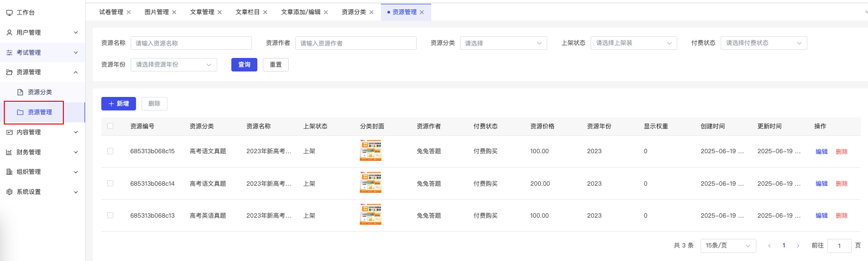Click the 资源分类 document icon
Screen dimensions: 868x261
point(21,92)
